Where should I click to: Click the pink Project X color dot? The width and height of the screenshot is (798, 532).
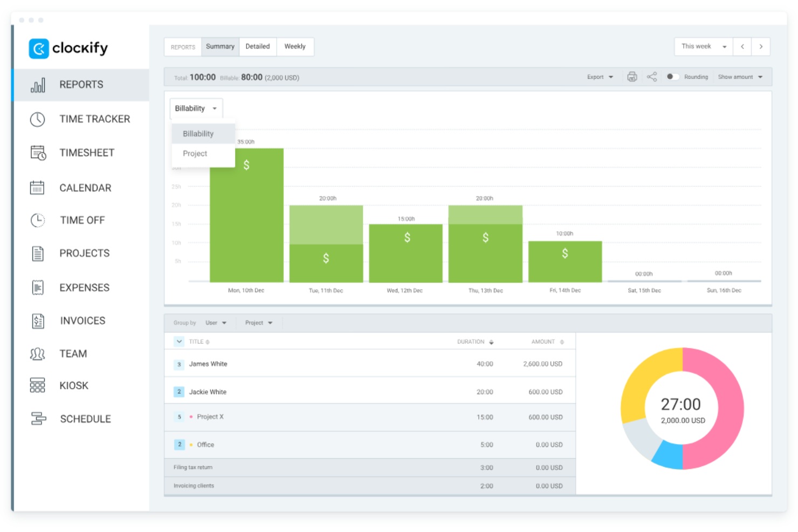point(191,416)
